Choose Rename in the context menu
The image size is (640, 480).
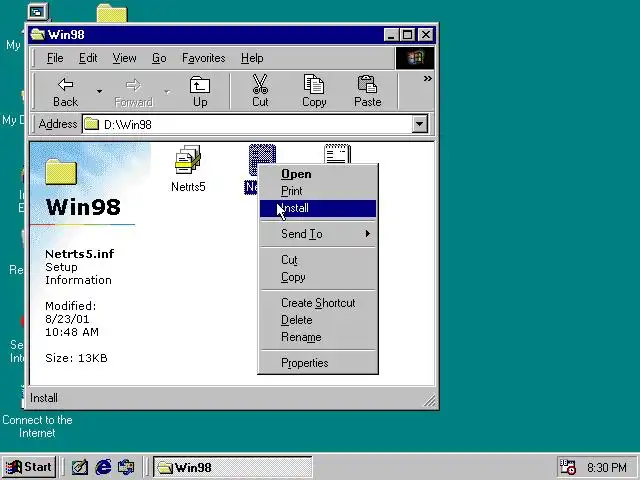(x=318, y=337)
